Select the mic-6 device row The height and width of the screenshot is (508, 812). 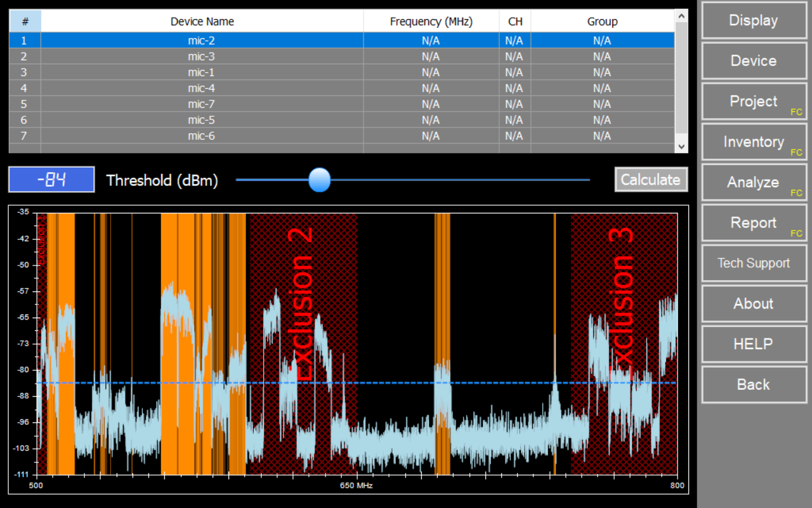tap(342, 136)
